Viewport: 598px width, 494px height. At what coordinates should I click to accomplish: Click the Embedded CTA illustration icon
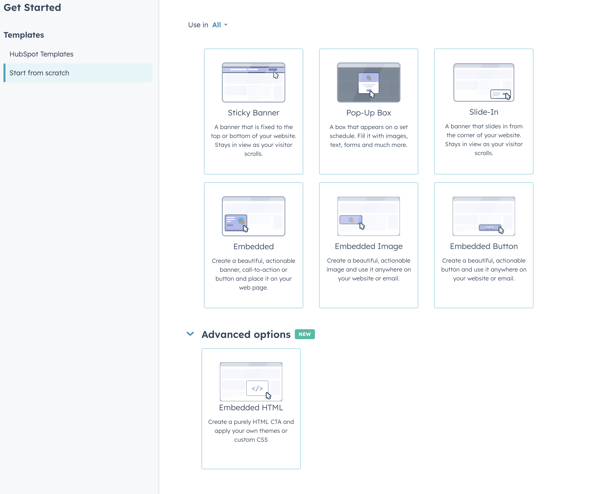(x=254, y=216)
